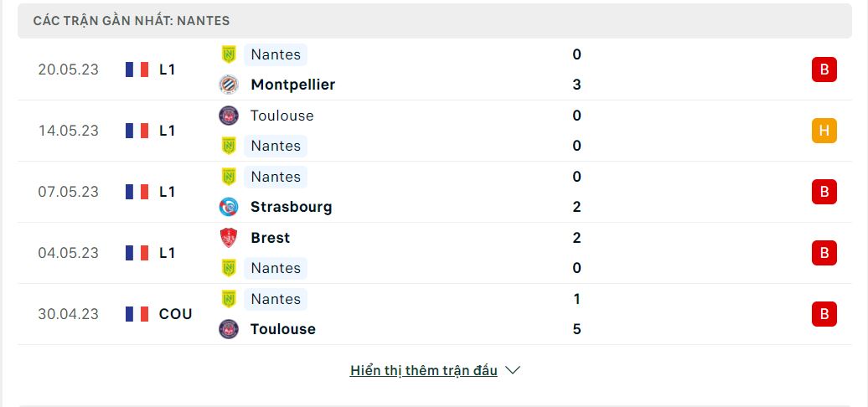
Task: Click the Các trận gần nhất: Nantes header
Action: coord(132,21)
